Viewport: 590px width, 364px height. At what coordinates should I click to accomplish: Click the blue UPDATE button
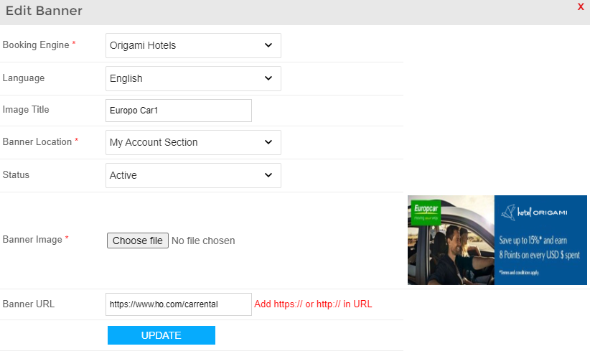pos(161,335)
